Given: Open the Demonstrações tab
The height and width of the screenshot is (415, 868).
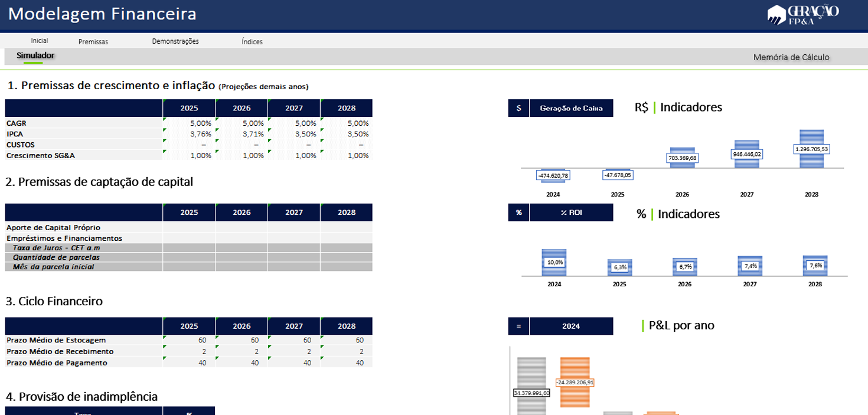Looking at the screenshot, I should click(175, 41).
